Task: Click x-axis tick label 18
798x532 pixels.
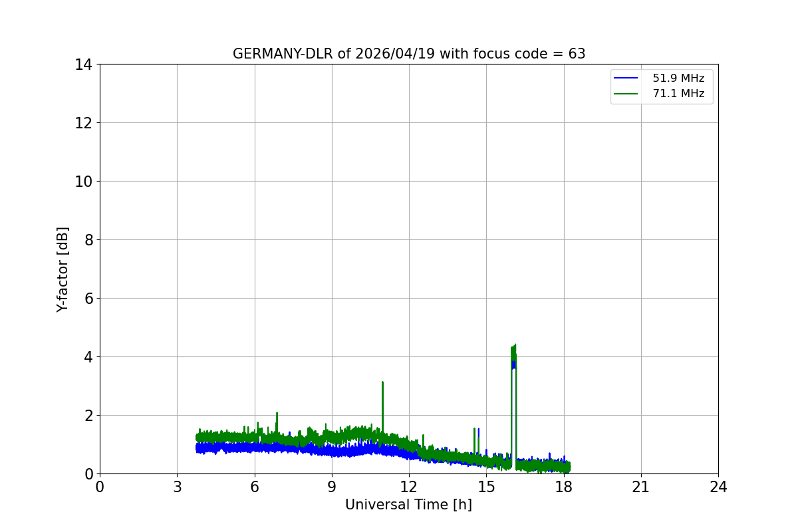Action: 564,487
